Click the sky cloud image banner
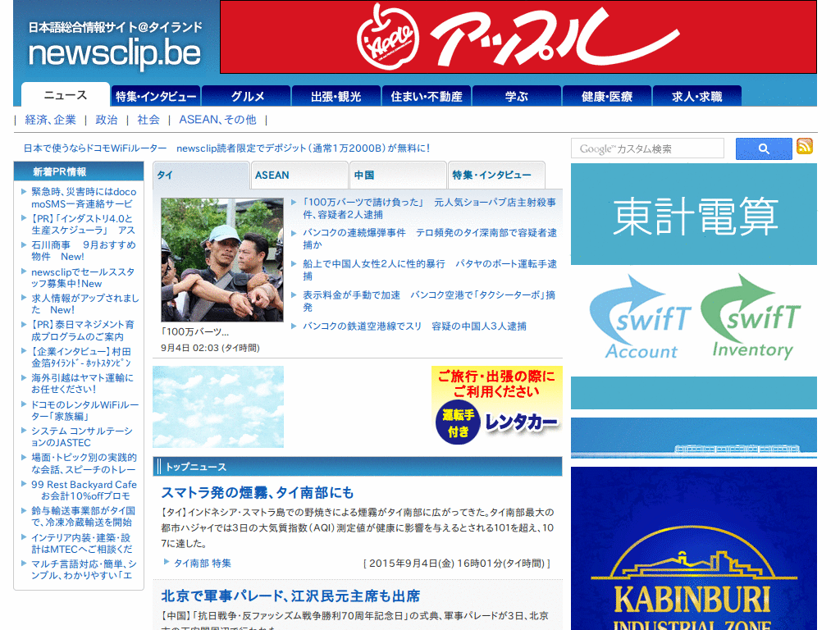This screenshot has height=630, width=840. click(x=218, y=407)
